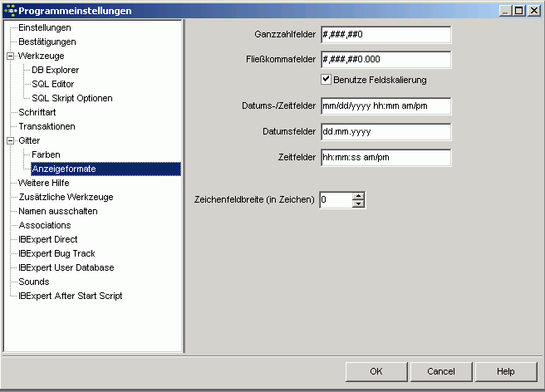The height and width of the screenshot is (392, 545).
Task: Select Weitere Hilfe in the tree
Action: (44, 183)
